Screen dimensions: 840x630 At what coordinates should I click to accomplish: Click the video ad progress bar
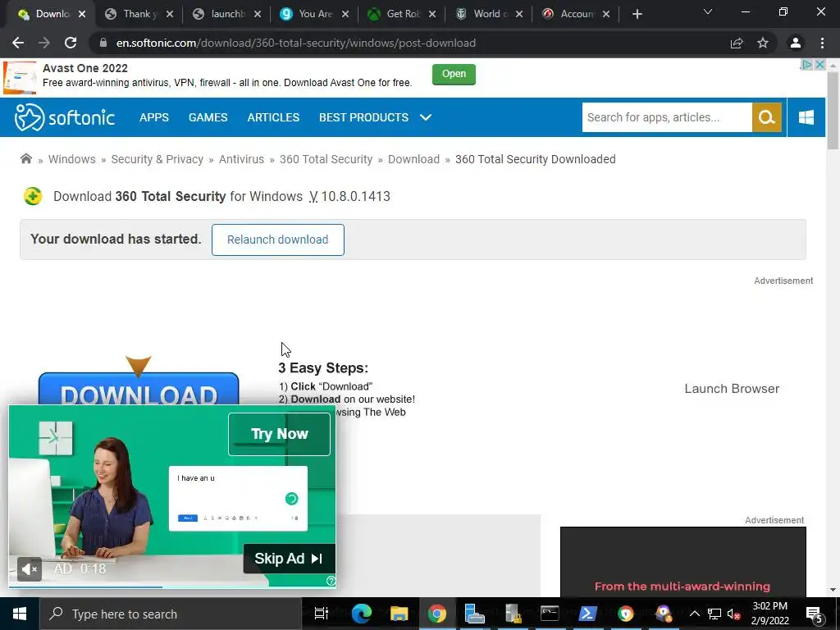pyautogui.click(x=172, y=587)
